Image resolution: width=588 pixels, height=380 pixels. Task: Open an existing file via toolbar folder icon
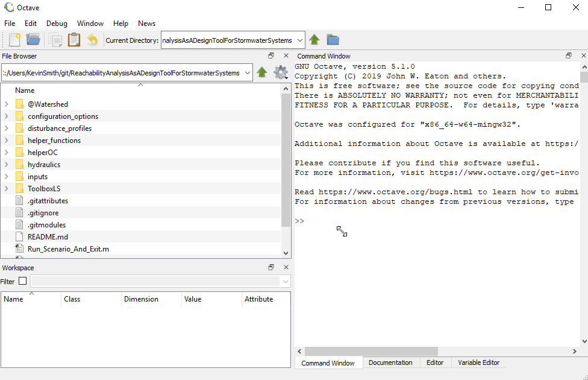pos(33,40)
